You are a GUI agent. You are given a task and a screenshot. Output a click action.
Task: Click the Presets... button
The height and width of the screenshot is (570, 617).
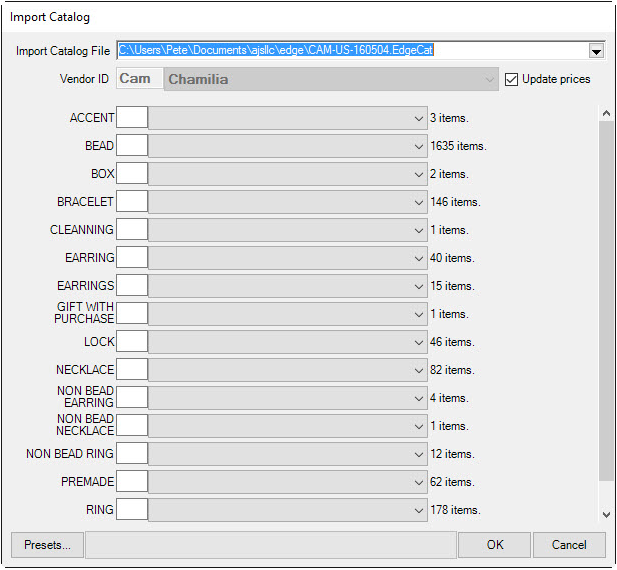click(x=47, y=545)
